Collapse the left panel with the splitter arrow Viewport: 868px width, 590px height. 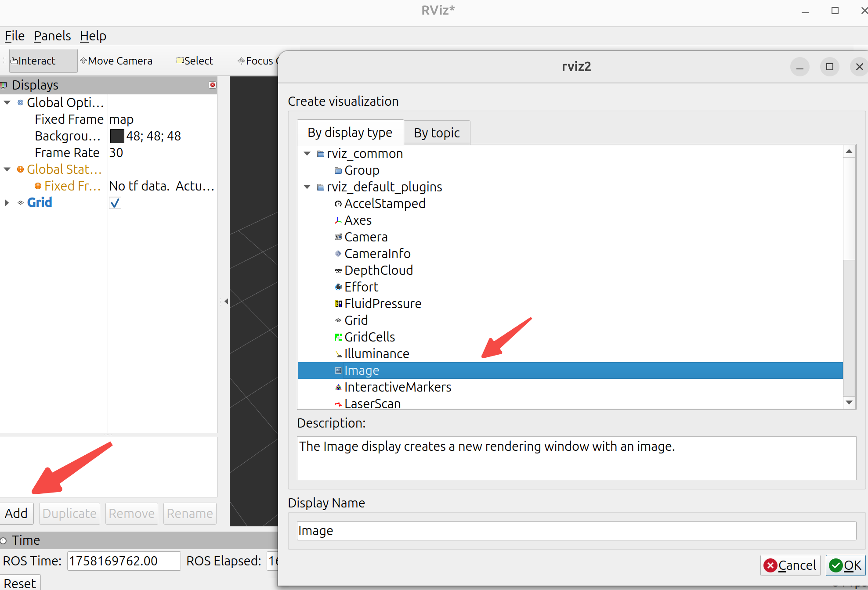tap(226, 302)
